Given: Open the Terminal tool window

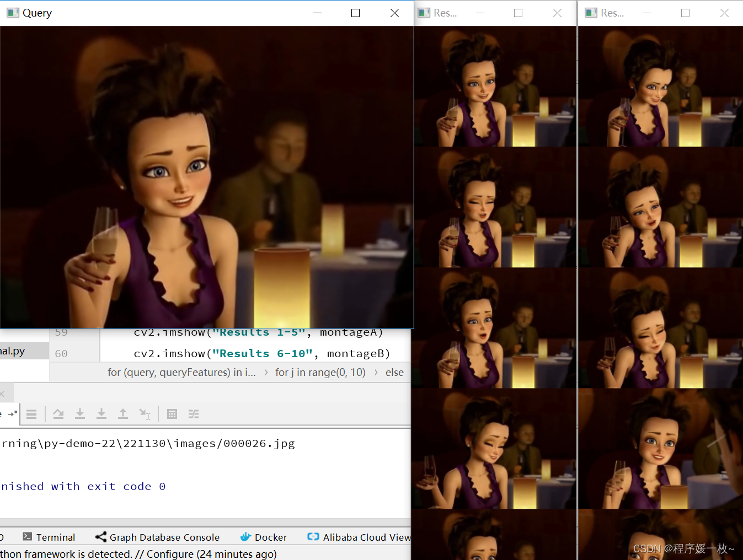Looking at the screenshot, I should 49,537.
